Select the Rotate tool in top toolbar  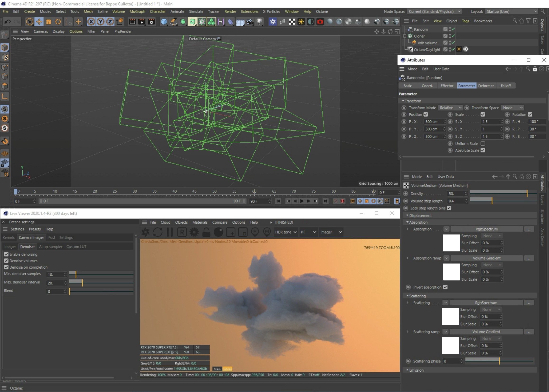[58, 22]
